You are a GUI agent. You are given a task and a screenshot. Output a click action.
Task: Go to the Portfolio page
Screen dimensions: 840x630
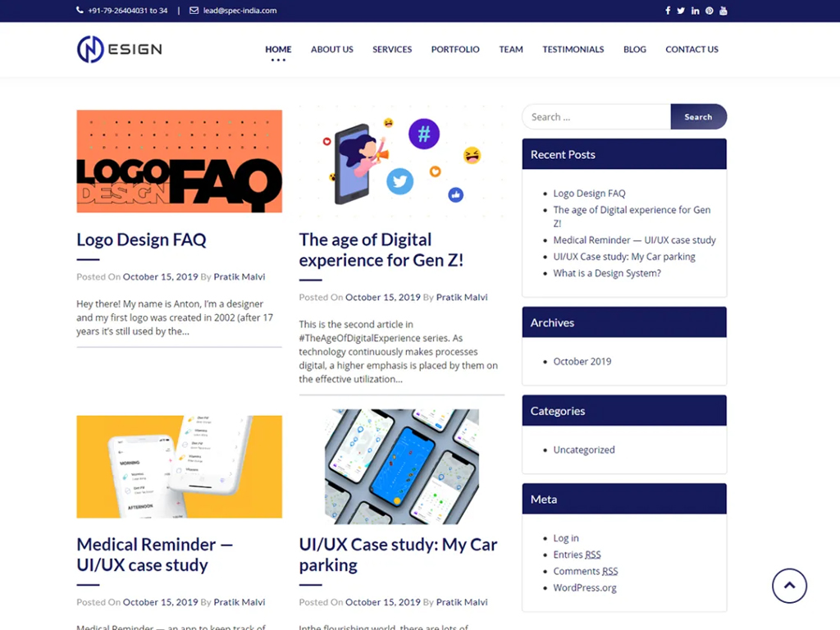(455, 49)
